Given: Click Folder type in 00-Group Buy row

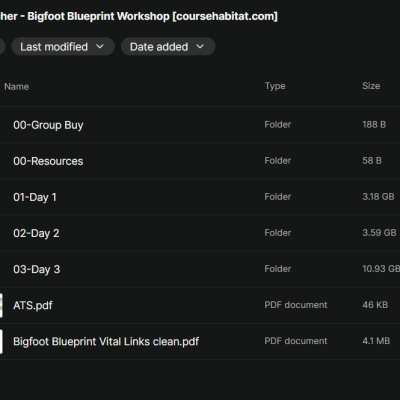Looking at the screenshot, I should (x=278, y=125).
